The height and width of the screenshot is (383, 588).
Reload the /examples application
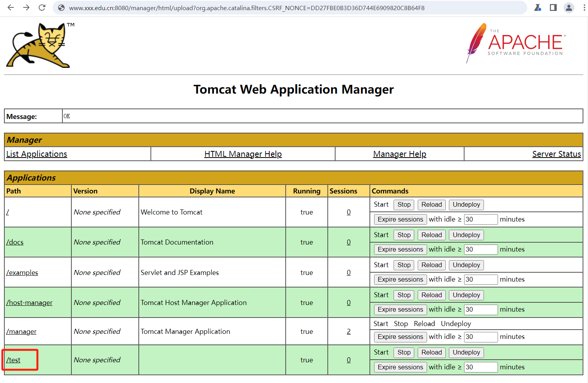coord(431,265)
